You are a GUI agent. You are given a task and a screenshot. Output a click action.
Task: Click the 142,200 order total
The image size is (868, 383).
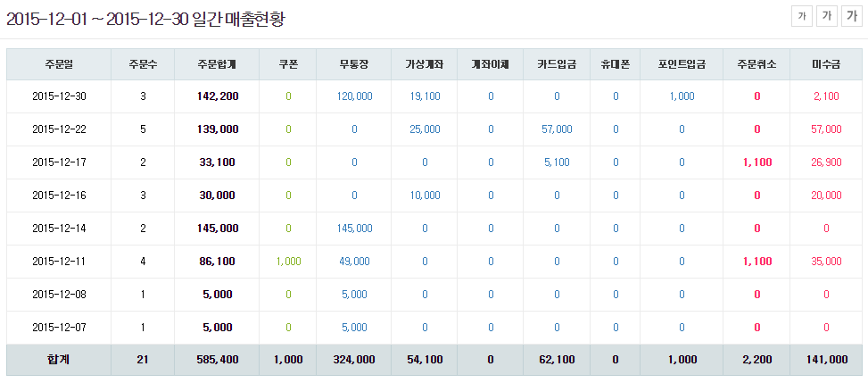[218, 96]
